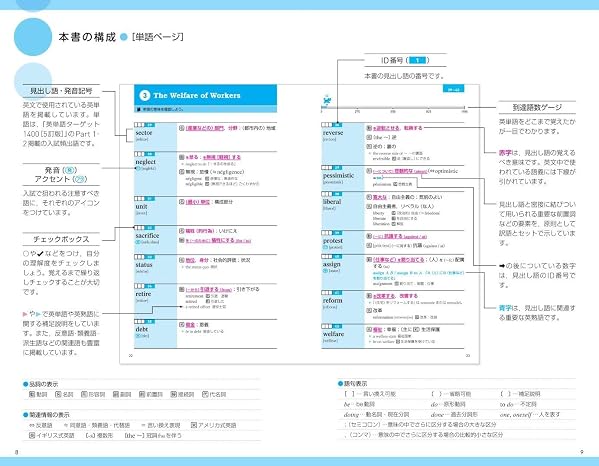This screenshot has width=599, height=466.
Task: Tick the first checkbox above sacrifice
Action: [136, 228]
